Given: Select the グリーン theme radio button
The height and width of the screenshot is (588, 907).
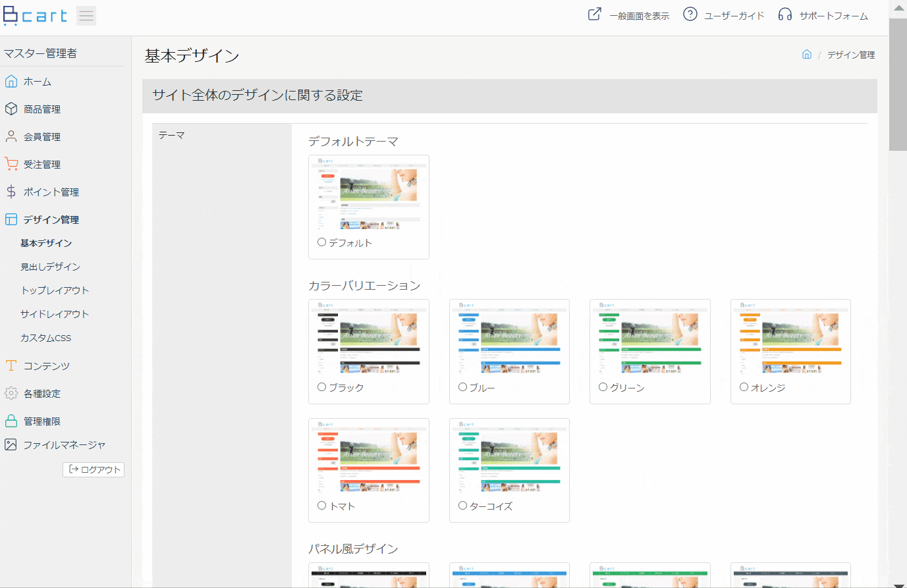Looking at the screenshot, I should pos(603,387).
